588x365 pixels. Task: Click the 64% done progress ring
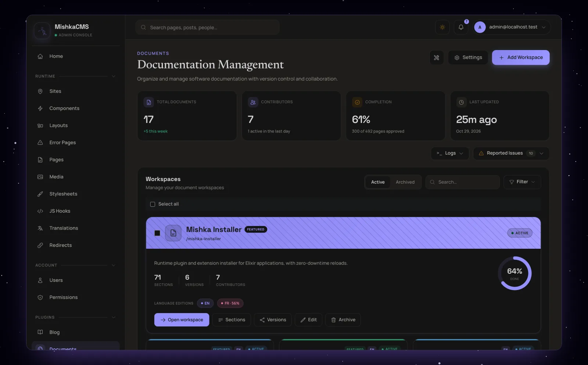click(x=514, y=273)
